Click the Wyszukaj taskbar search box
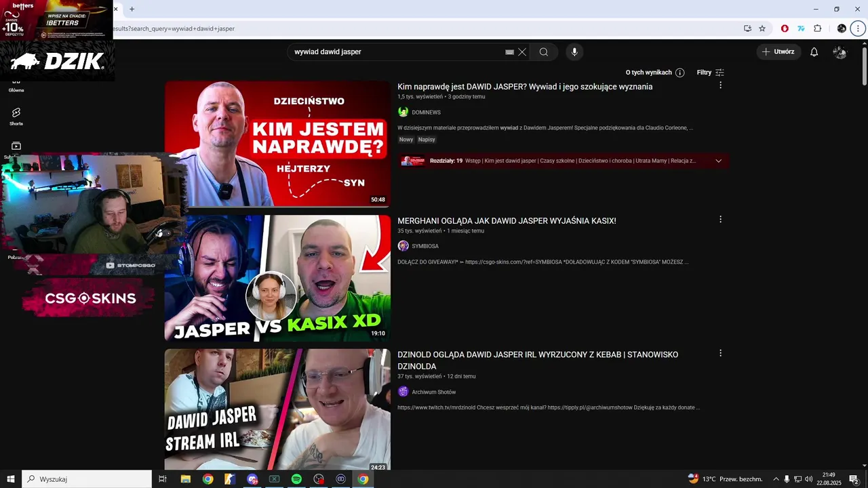The width and height of the screenshot is (868, 488). [87, 479]
